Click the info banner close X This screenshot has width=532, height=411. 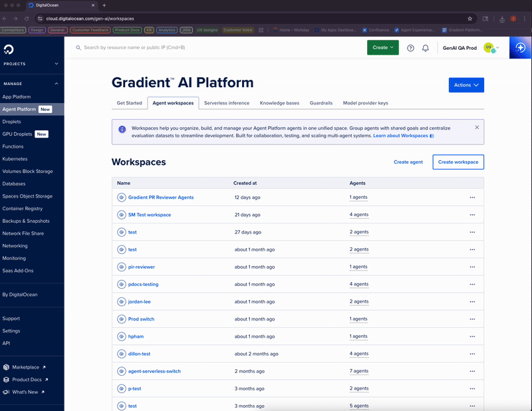pos(477,127)
